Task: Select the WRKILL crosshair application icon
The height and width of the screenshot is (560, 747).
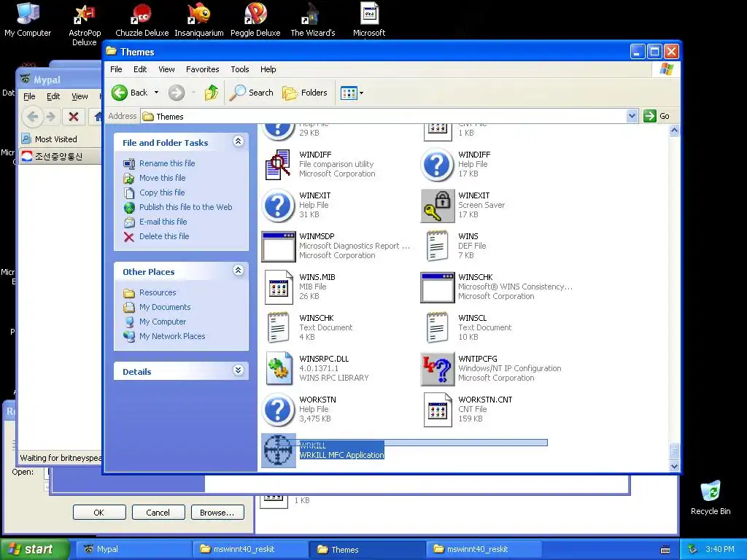Action: (x=278, y=451)
